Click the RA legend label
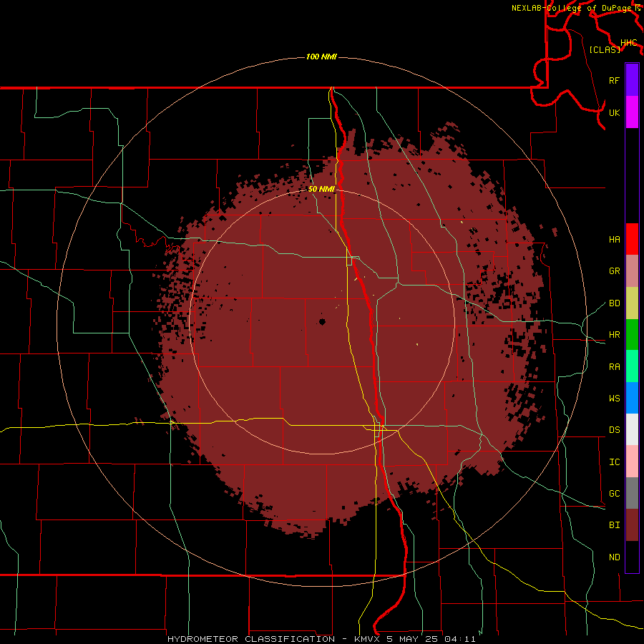This screenshot has width=644, height=644. (x=615, y=367)
